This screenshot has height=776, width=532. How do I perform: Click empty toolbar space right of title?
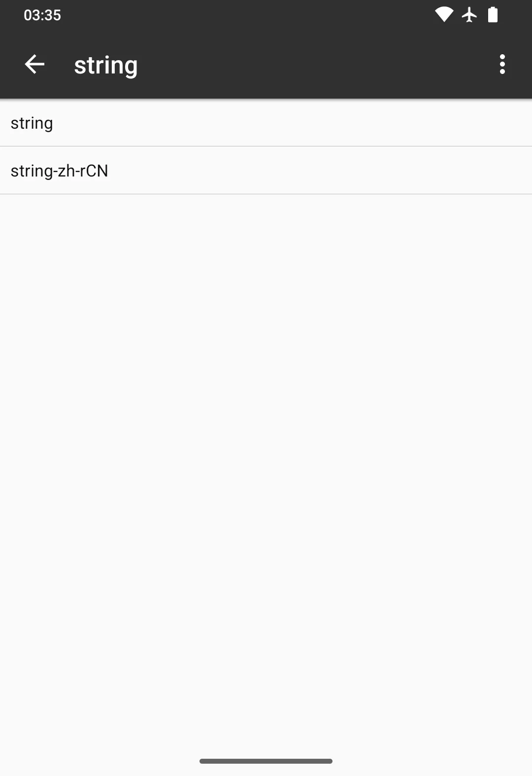[315, 65]
